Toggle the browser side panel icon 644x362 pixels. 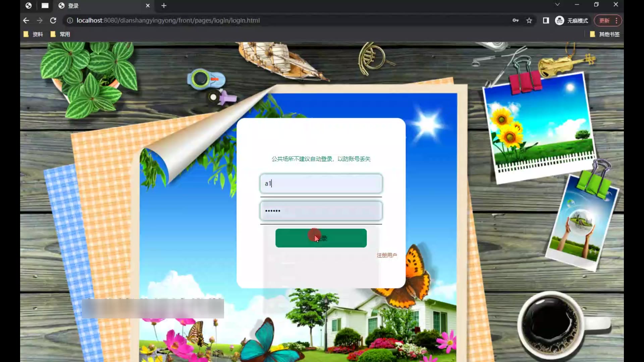point(546,20)
